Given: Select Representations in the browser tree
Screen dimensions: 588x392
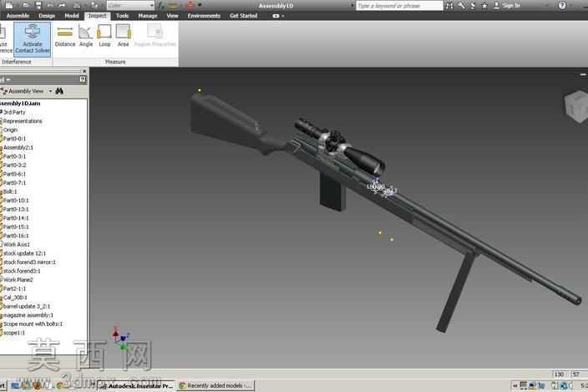Looking at the screenshot, I should 23,121.
